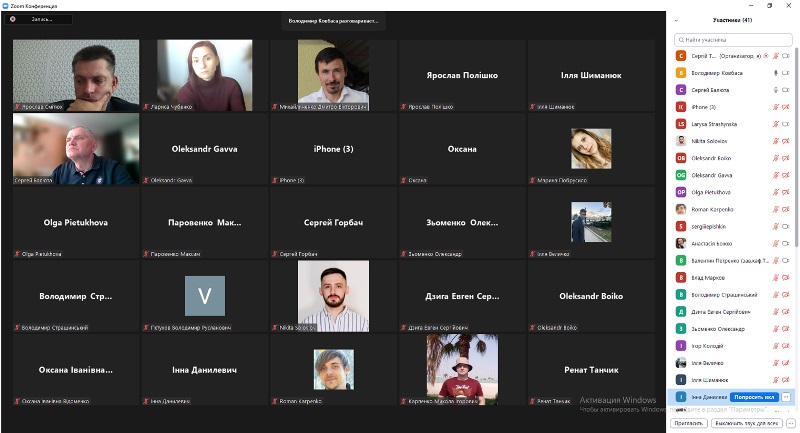Click the camera-off icon in Oleksandr Boiko list row
The width and height of the screenshot is (800, 433).
(x=786, y=158)
